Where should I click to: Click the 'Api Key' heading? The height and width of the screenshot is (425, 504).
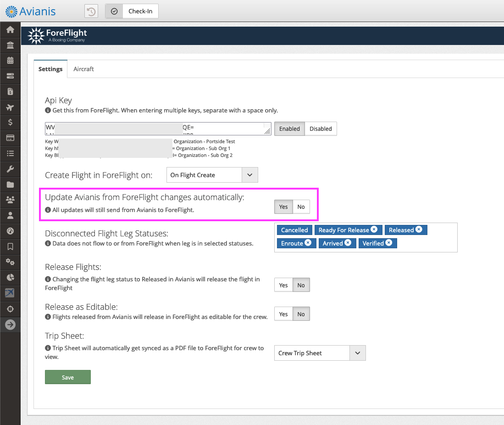[x=59, y=101]
